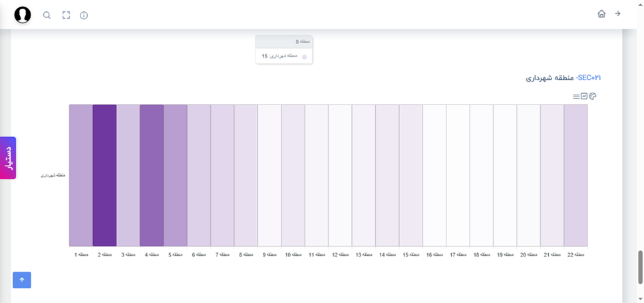Go to the home page icon

(601, 13)
